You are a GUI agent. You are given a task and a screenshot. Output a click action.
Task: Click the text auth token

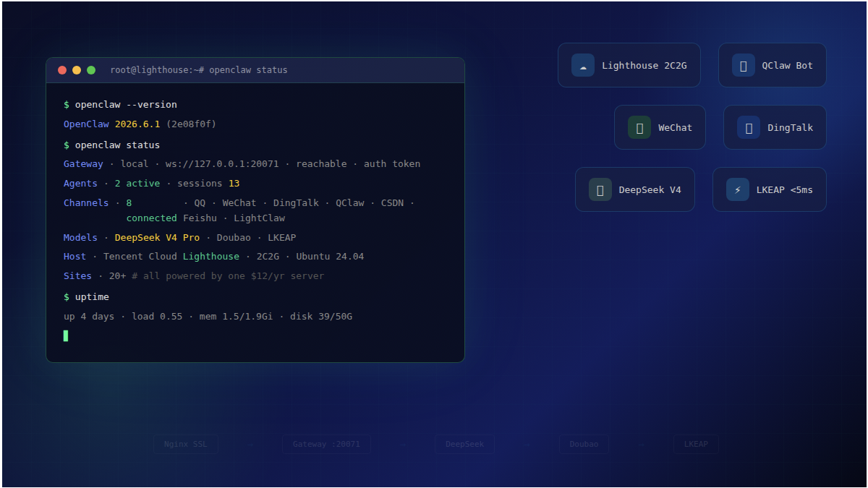point(392,164)
